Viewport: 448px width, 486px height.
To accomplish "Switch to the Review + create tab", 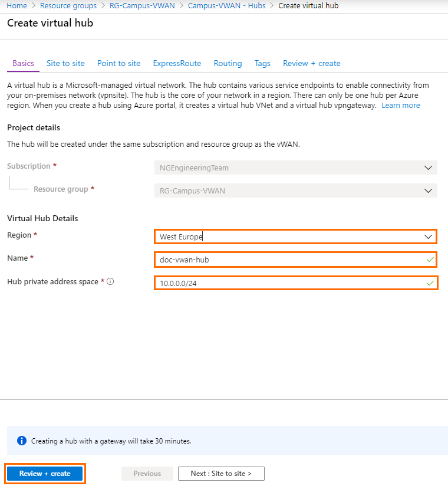I will [x=311, y=63].
